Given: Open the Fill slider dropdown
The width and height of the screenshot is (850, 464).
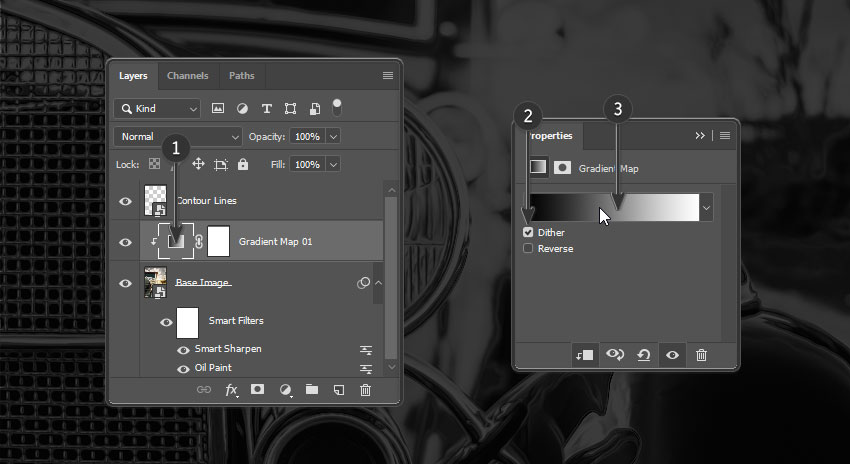Looking at the screenshot, I should 333,164.
